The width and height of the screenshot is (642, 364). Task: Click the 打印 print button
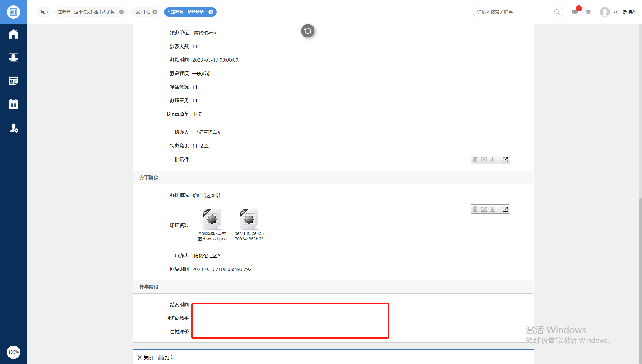(166, 357)
